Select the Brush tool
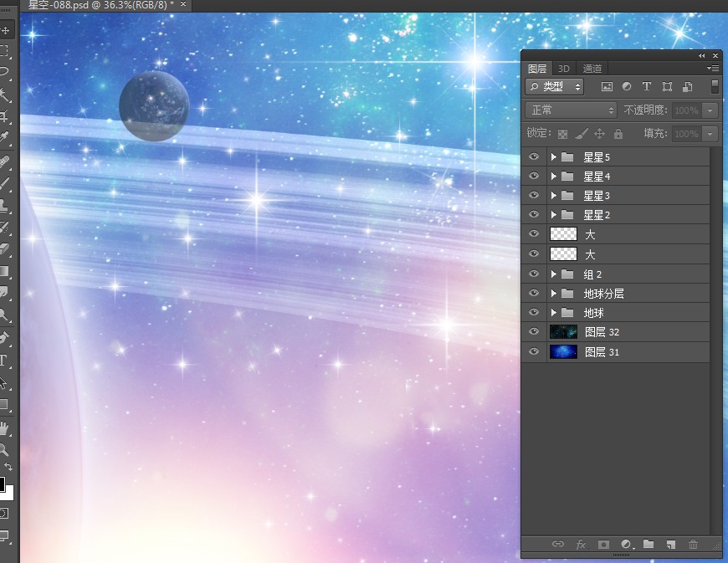 tap(5, 184)
